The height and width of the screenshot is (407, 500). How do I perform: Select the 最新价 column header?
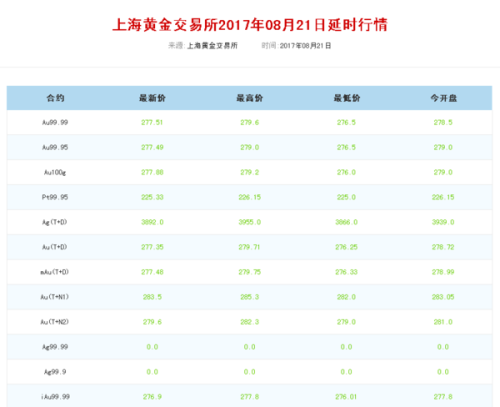tap(152, 98)
